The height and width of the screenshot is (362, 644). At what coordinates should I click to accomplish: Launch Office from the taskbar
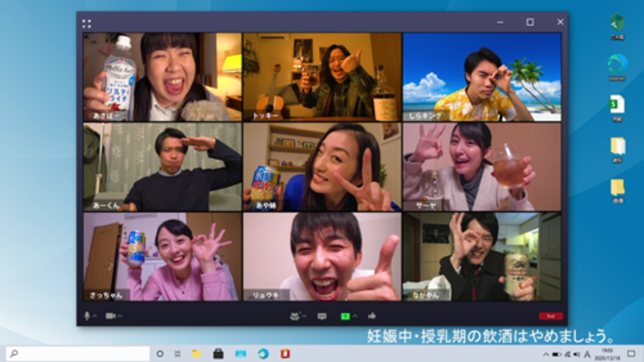click(x=285, y=353)
